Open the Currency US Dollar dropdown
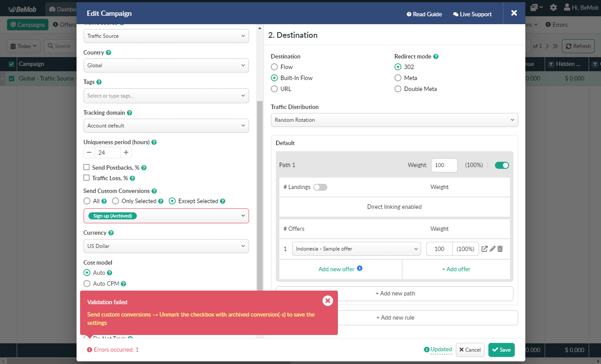This screenshot has width=601, height=364. 166,246
